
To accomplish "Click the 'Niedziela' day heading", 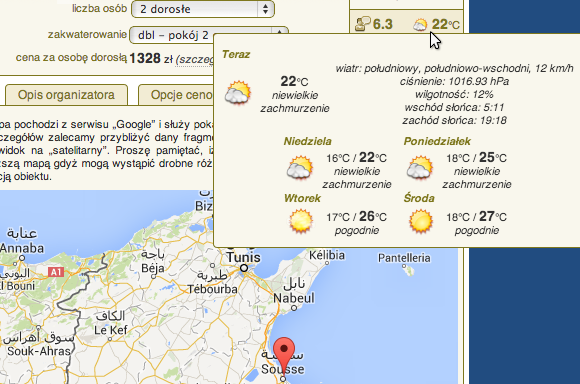I will tap(307, 141).
